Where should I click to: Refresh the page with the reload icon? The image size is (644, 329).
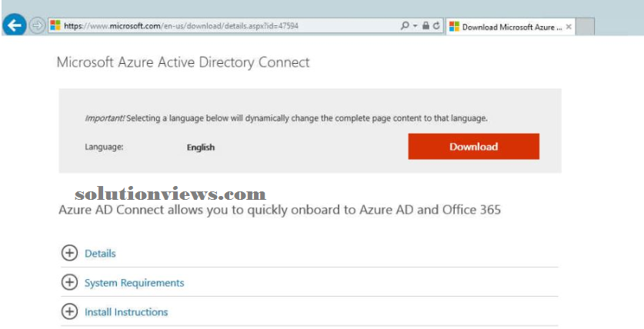pos(436,26)
